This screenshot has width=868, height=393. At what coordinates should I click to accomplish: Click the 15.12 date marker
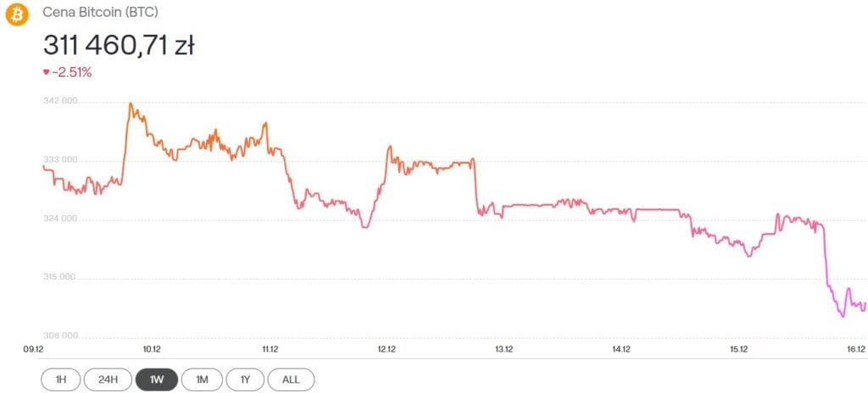(x=738, y=349)
